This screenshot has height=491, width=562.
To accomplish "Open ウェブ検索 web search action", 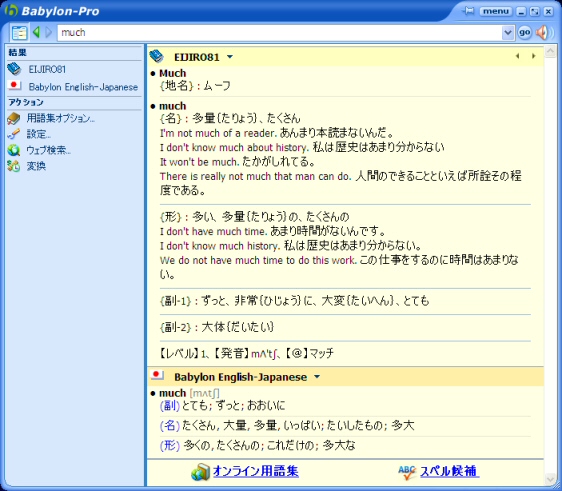I will point(48,150).
